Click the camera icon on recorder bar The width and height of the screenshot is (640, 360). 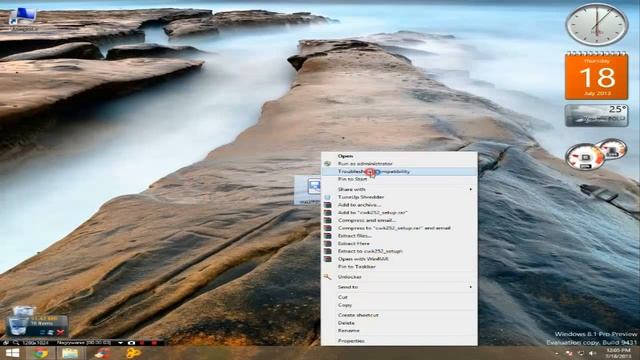point(131,343)
